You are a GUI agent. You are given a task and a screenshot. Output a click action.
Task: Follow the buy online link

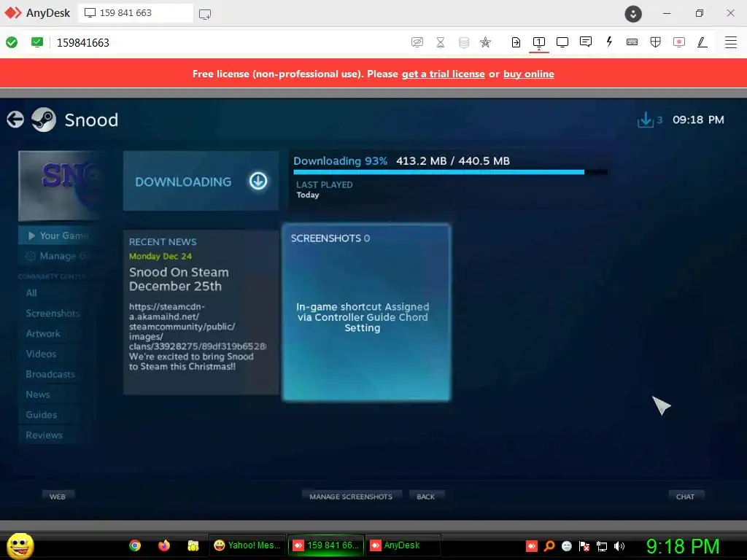(528, 74)
